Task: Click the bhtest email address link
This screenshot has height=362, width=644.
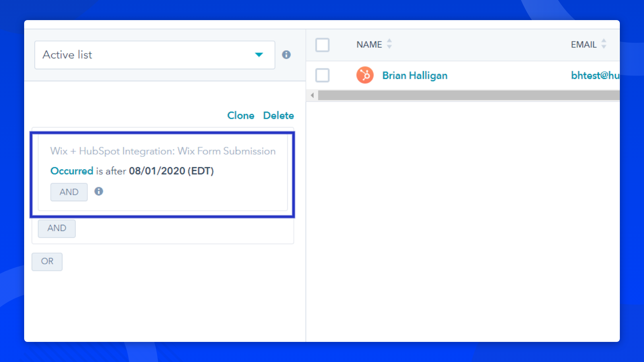Action: coord(595,76)
